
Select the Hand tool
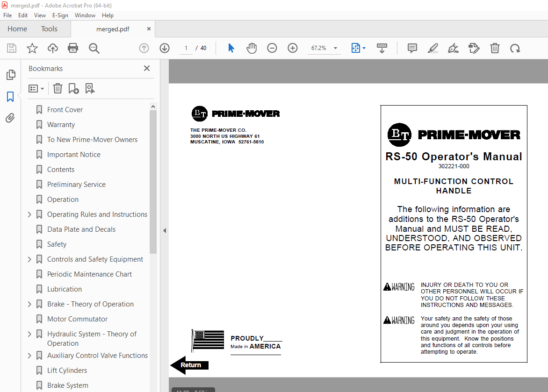click(252, 48)
